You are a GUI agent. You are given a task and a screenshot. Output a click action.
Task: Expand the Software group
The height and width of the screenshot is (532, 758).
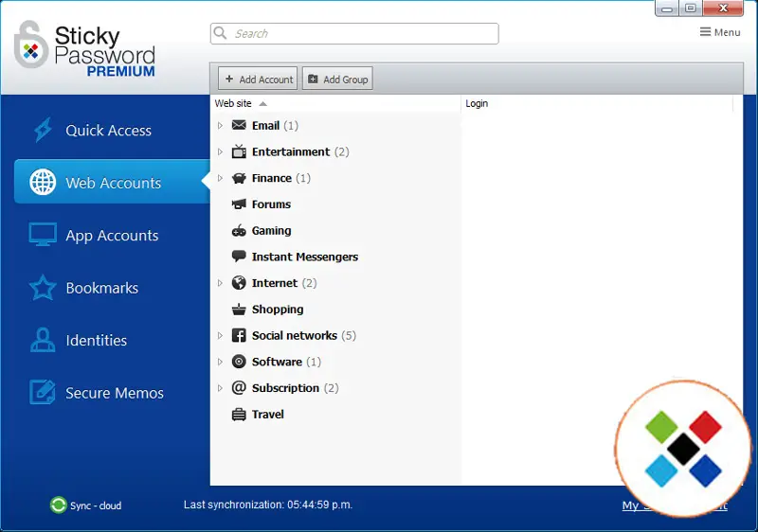(x=220, y=362)
